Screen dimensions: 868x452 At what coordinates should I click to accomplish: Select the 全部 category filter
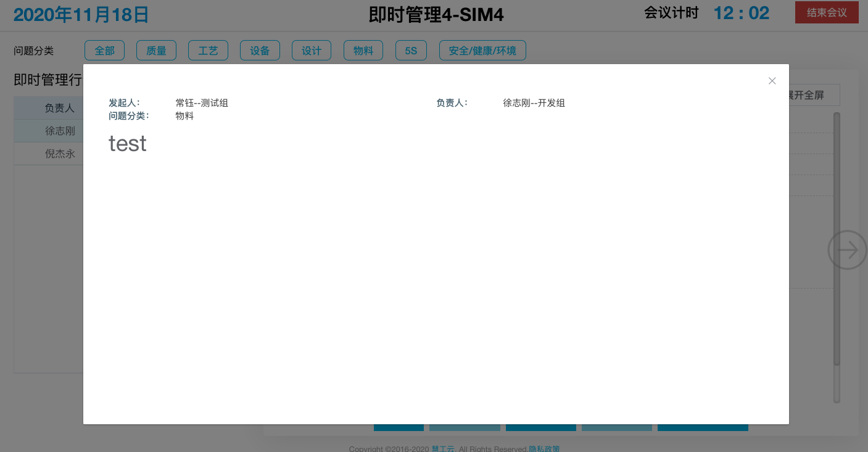(x=104, y=51)
